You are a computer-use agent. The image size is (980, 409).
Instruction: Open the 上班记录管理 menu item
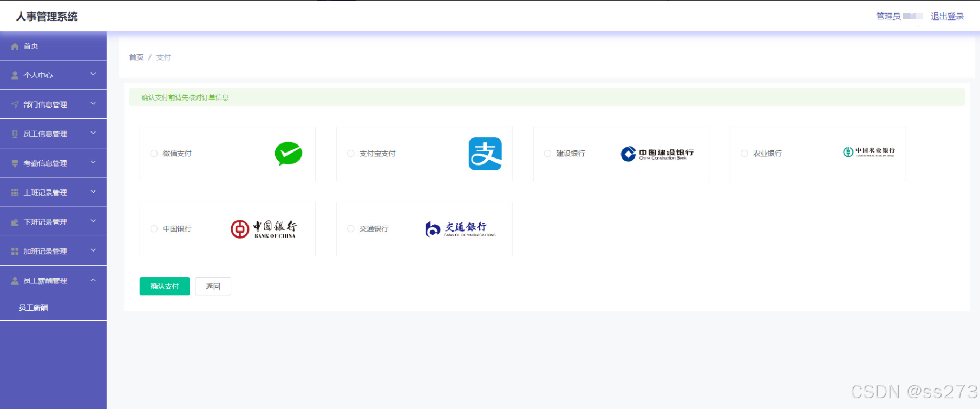tap(53, 193)
